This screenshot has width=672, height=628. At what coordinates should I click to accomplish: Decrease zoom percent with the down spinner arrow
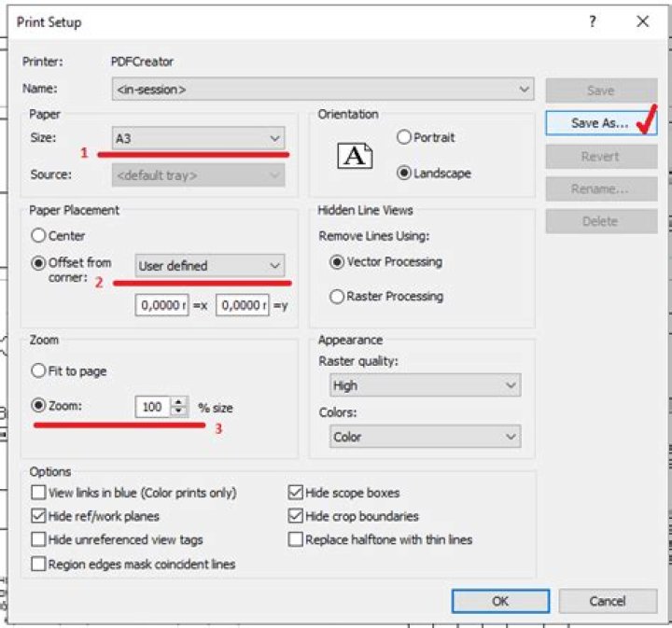[x=178, y=412]
